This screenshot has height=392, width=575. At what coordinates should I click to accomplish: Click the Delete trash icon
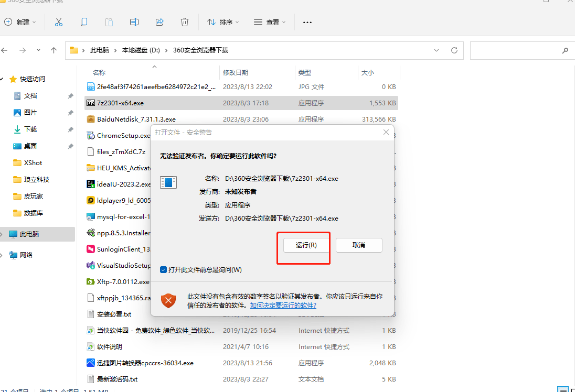(185, 22)
